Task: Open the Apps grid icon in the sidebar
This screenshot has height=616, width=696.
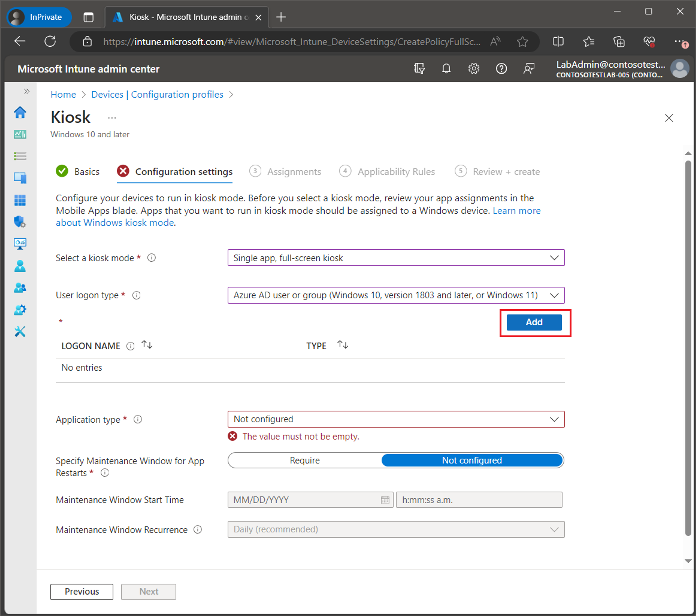Action: click(20, 200)
